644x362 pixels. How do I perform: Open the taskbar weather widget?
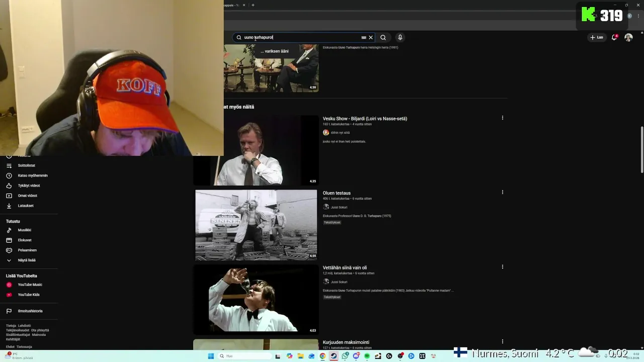(20, 356)
